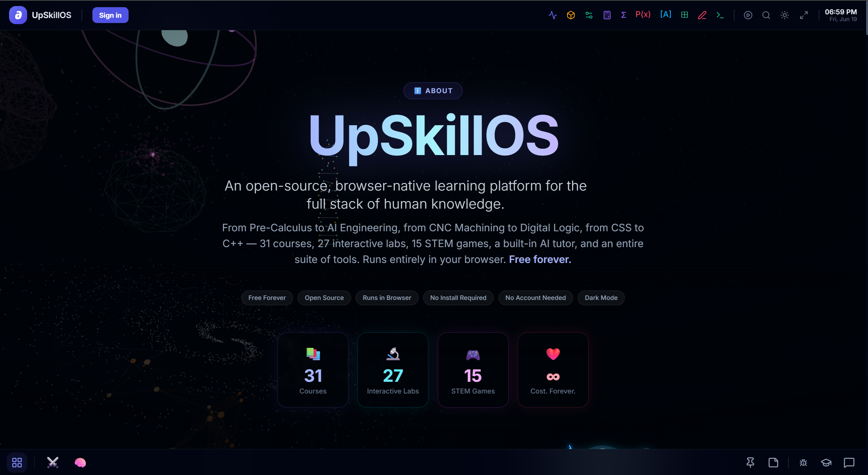
Task: Open the chat bubble icon
Action: (x=849, y=463)
